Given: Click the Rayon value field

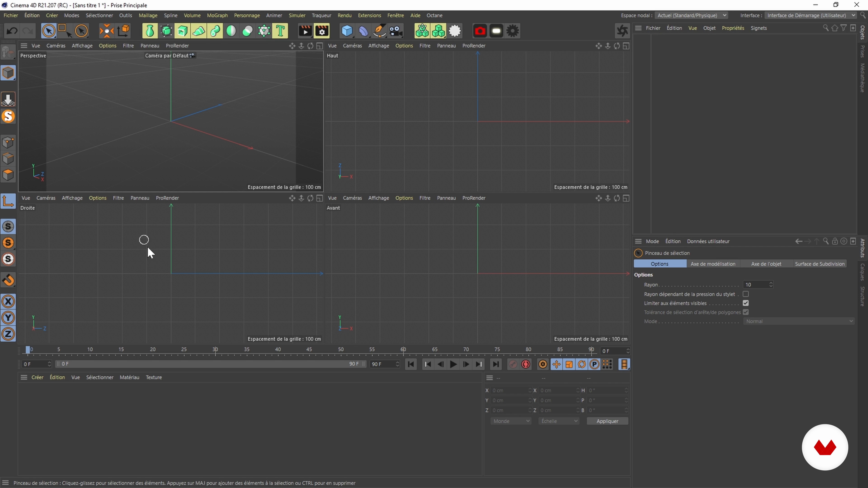Looking at the screenshot, I should 755,285.
